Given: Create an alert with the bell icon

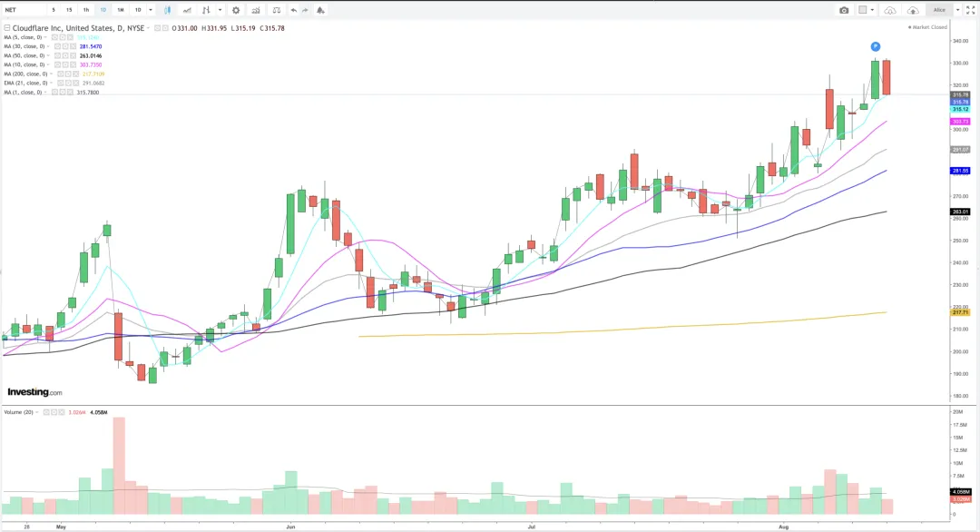Looking at the screenshot, I should click(320, 10).
